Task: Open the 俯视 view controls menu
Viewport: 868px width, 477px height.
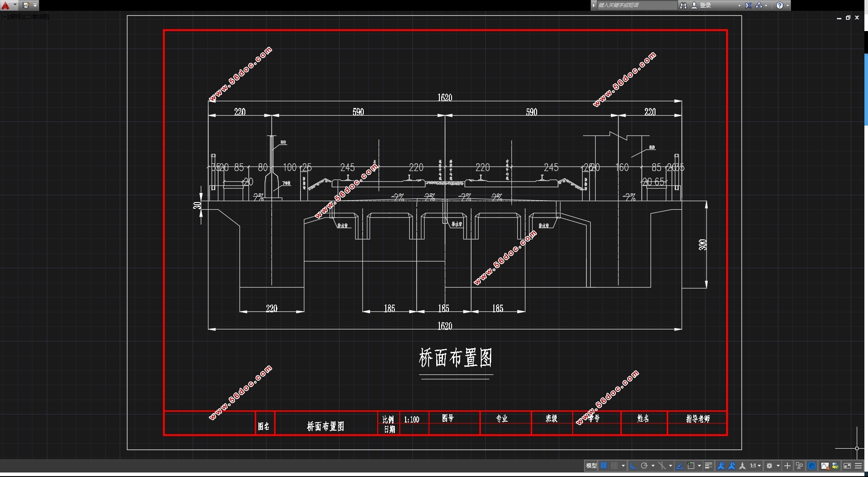Action: click(15, 17)
